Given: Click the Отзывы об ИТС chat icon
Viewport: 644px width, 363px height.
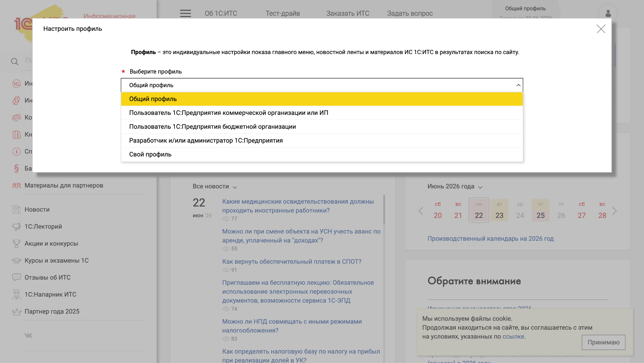Looking at the screenshot, I should 16,278.
